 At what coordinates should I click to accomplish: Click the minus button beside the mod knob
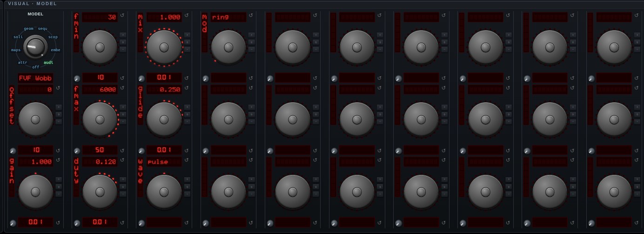tap(251, 49)
